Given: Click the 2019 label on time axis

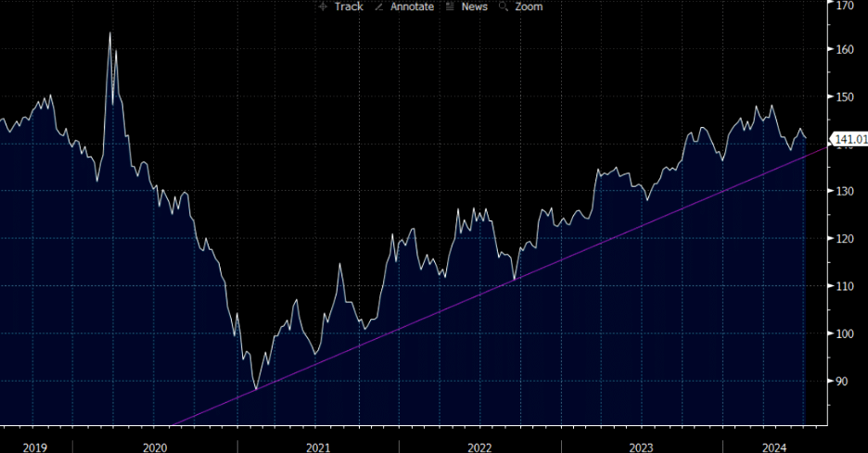Looking at the screenshot, I should [x=34, y=447].
